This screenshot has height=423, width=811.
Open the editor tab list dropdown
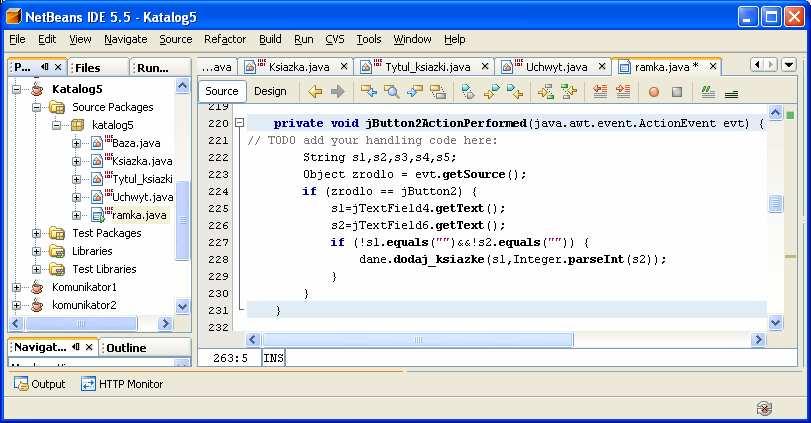pos(788,65)
